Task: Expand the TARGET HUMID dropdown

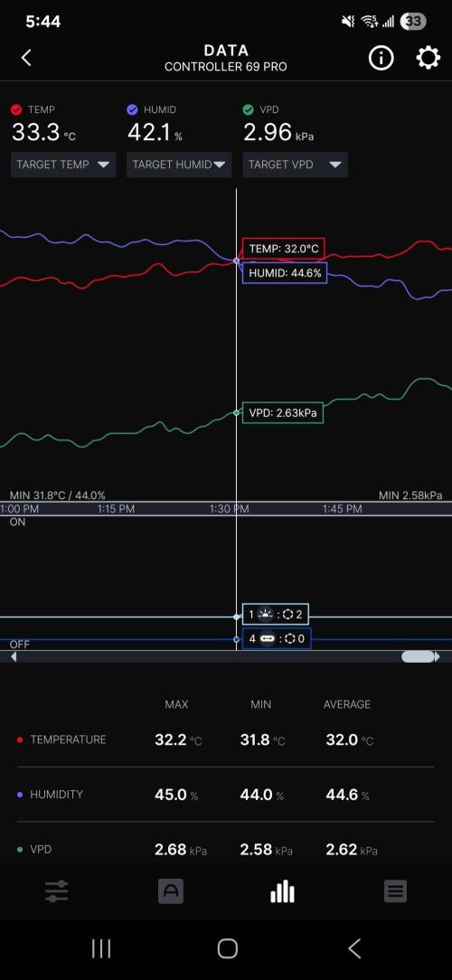Action: (179, 165)
